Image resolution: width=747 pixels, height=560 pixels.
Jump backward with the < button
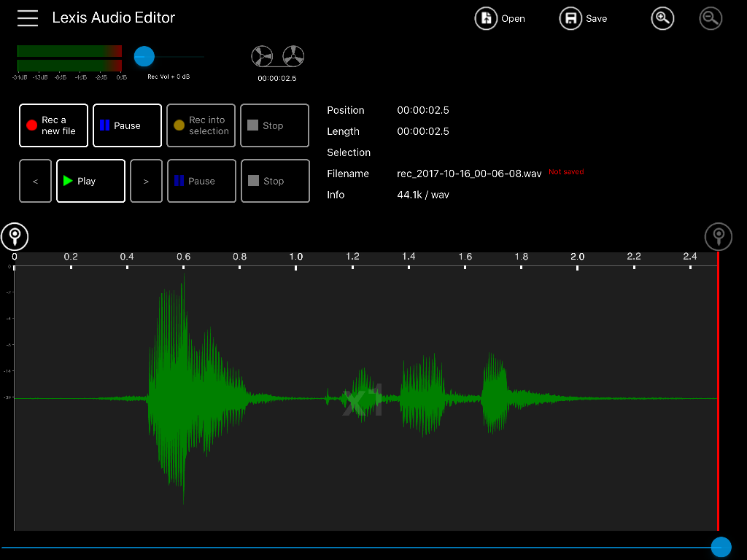35,181
